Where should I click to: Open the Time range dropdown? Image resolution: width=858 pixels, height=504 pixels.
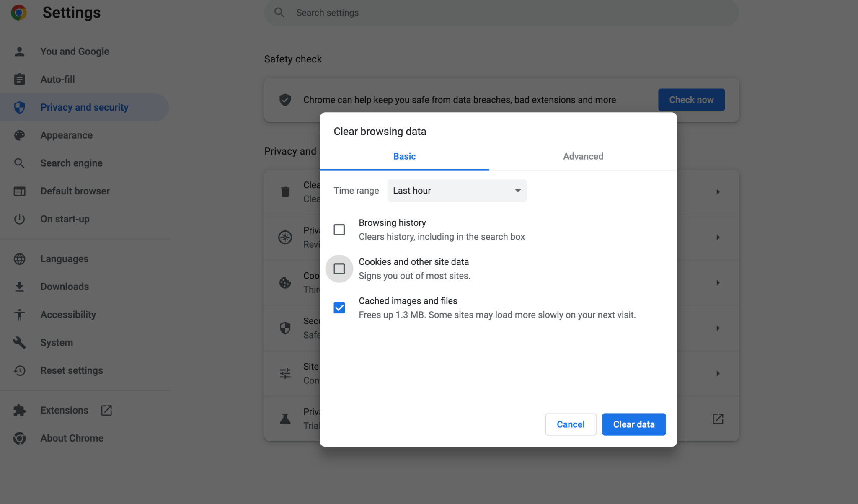(x=456, y=190)
